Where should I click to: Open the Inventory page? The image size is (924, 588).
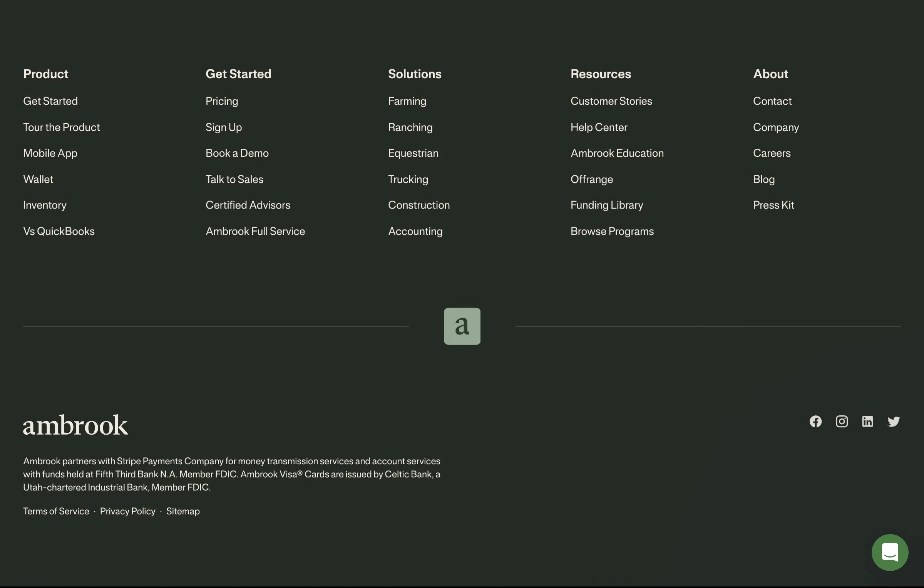[45, 205]
